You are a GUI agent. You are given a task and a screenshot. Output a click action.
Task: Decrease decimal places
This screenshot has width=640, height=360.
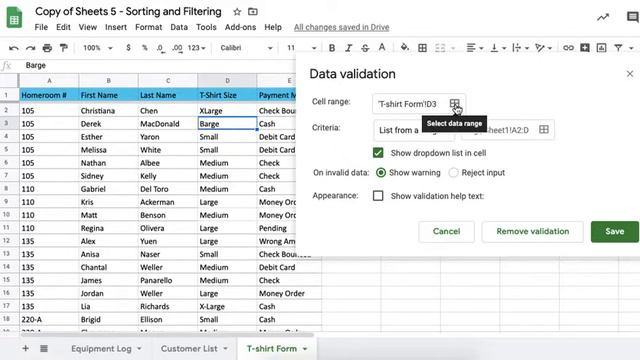click(160, 48)
